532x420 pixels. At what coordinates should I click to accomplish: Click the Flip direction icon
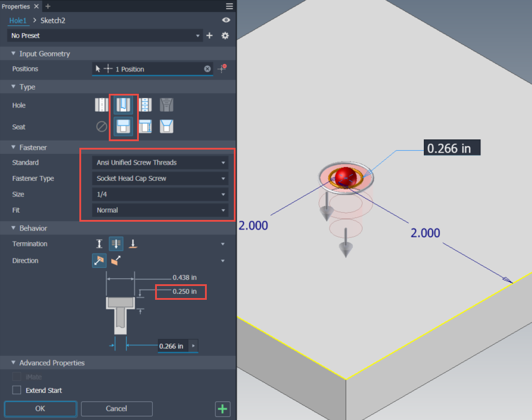[x=116, y=261]
